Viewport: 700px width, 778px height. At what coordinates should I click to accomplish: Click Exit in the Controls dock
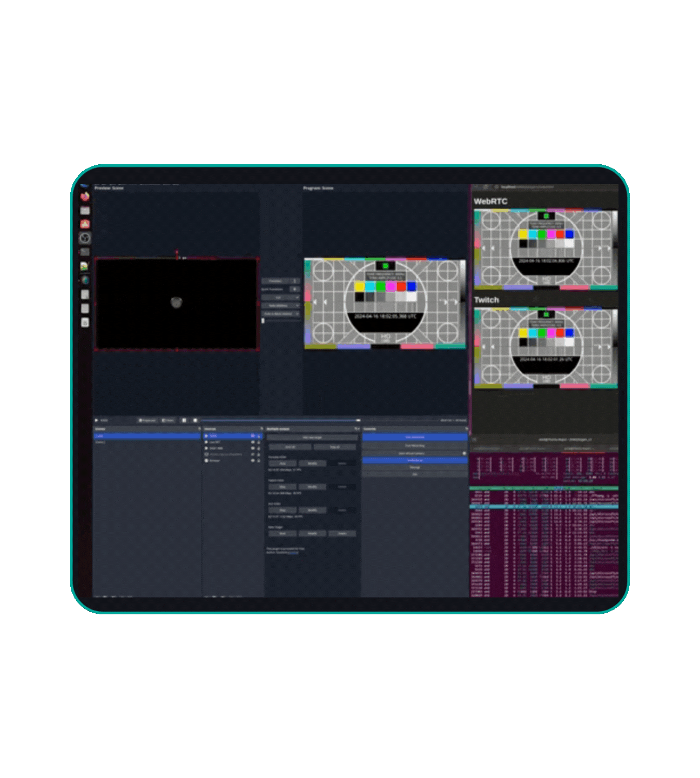(x=414, y=474)
